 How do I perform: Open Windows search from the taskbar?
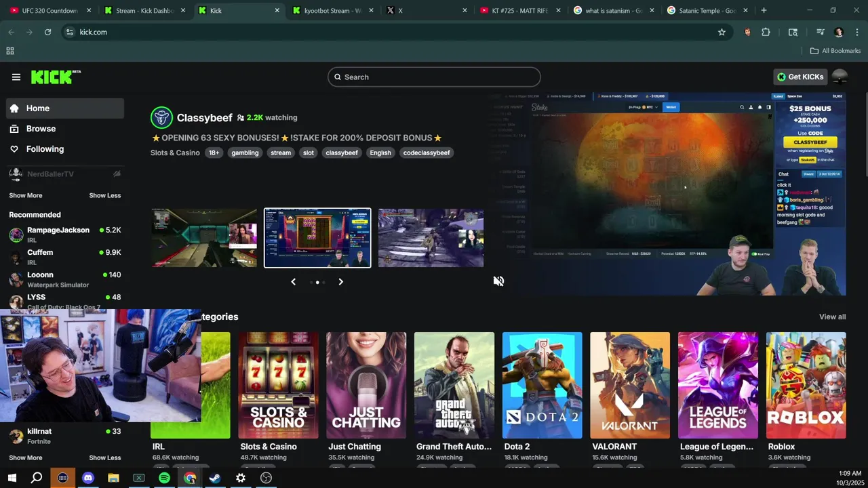click(x=37, y=478)
